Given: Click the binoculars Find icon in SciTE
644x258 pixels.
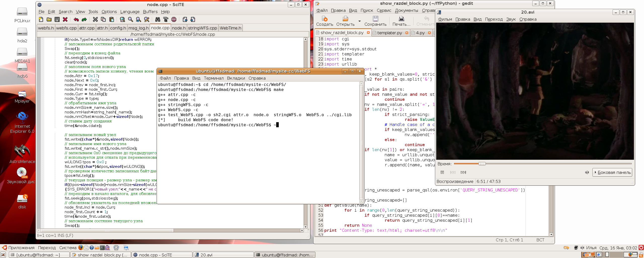Looking at the screenshot, I should coord(158,19).
